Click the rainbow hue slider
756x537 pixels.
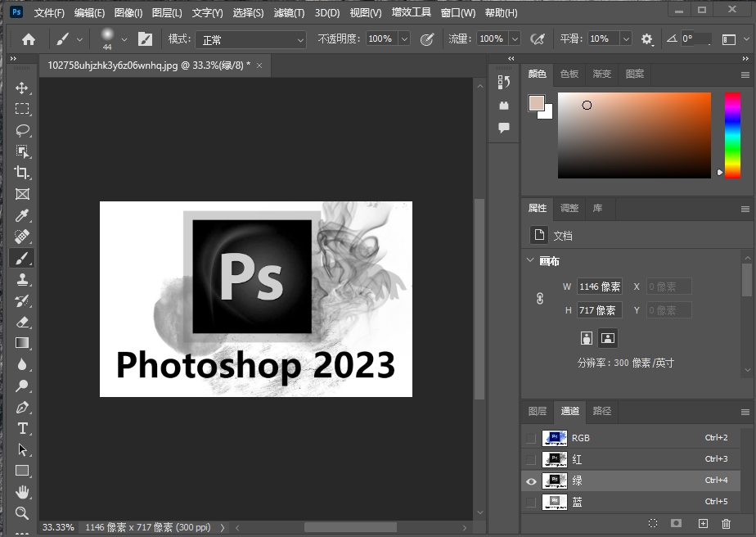[x=732, y=136]
